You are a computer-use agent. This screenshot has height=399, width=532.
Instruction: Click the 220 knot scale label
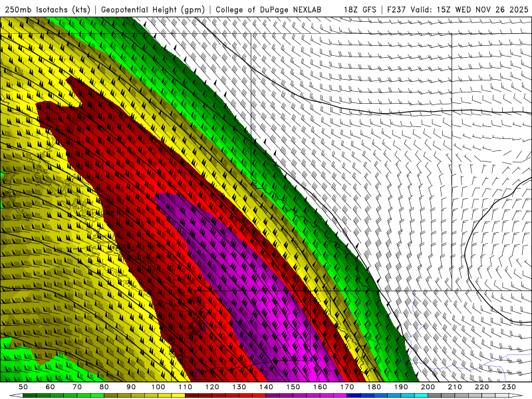tap(481, 387)
